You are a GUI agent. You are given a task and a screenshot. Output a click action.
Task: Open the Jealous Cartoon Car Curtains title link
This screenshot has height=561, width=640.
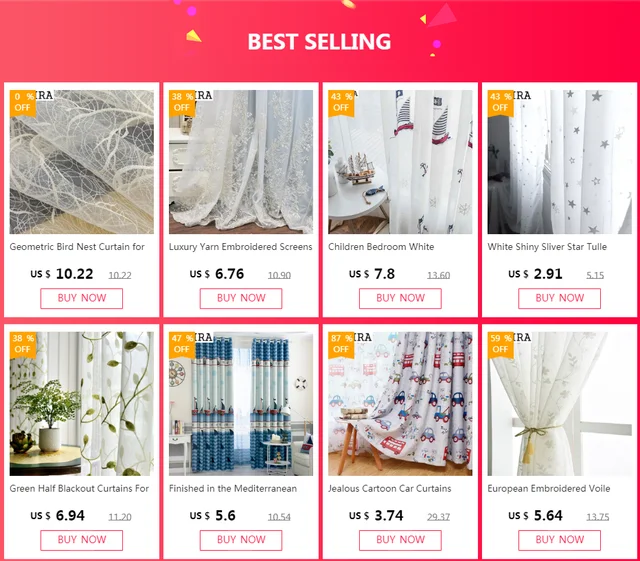[390, 489]
